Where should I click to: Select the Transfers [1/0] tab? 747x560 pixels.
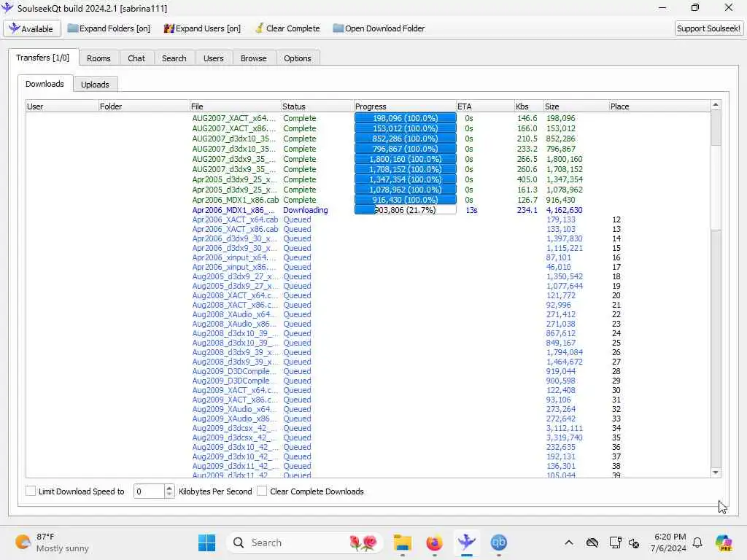pyautogui.click(x=43, y=58)
